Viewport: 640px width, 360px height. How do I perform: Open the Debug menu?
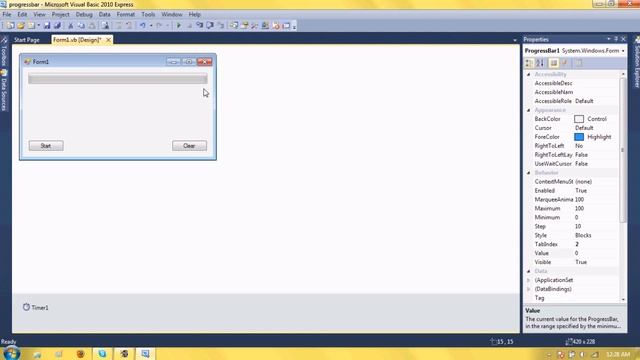coord(84,14)
